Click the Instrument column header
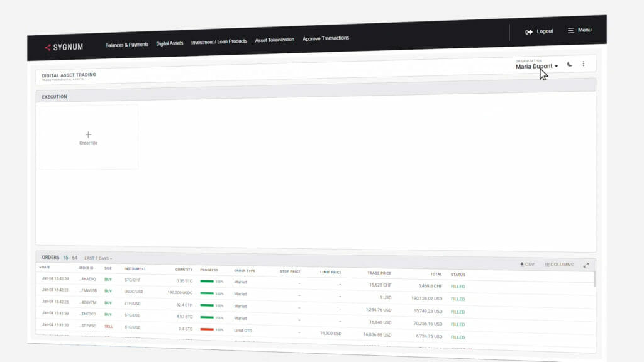The height and width of the screenshot is (362, 644). (135, 269)
